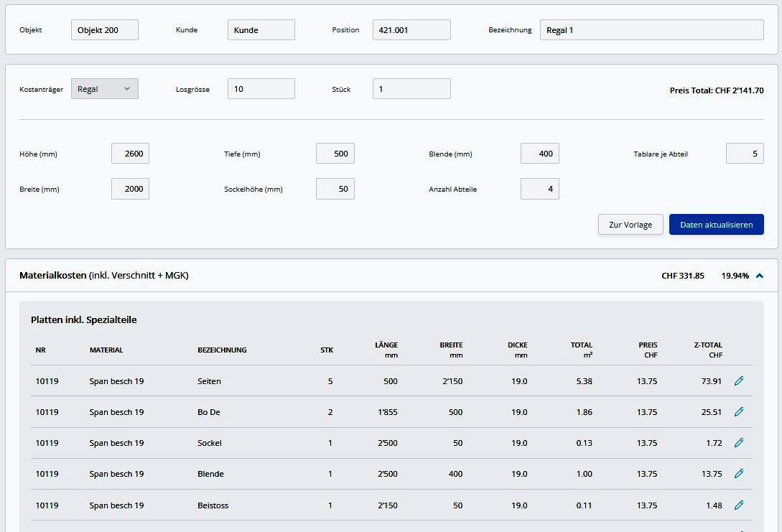Click the Sockelhöhe (mm) field
The image size is (782, 532).
(x=335, y=189)
